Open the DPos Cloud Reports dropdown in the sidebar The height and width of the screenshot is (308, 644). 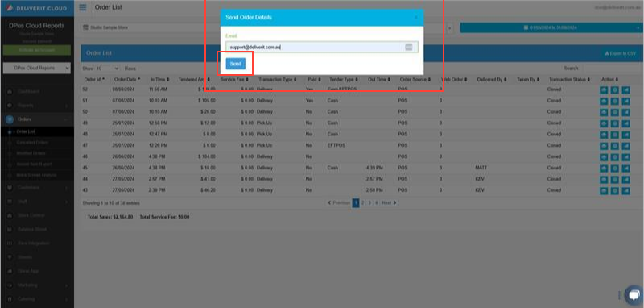[x=37, y=68]
